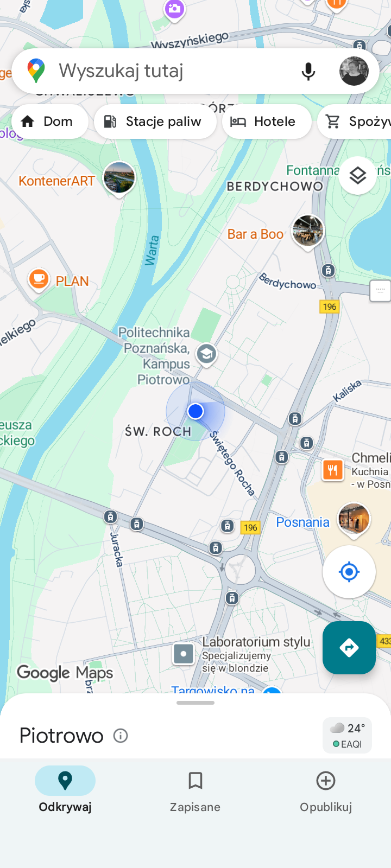Select the Dom shortcut chip

[50, 122]
